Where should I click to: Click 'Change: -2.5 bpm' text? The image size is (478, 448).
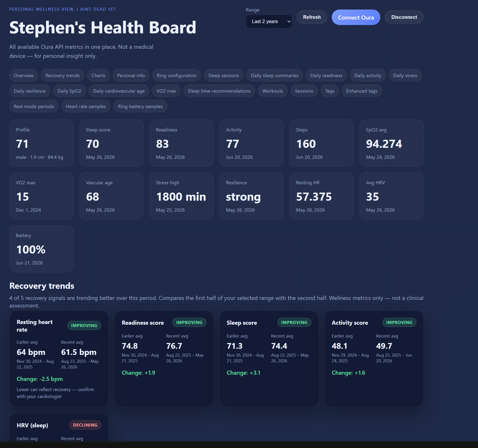click(40, 379)
